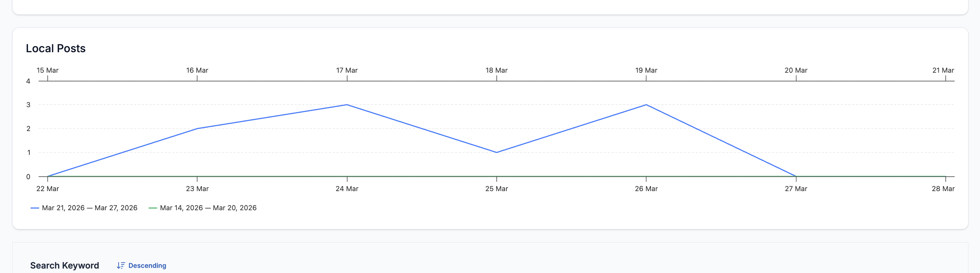Toggle the Mar 14 – Mar 20, 2026 legend label
The width and height of the screenshot is (980, 273).
click(x=208, y=208)
